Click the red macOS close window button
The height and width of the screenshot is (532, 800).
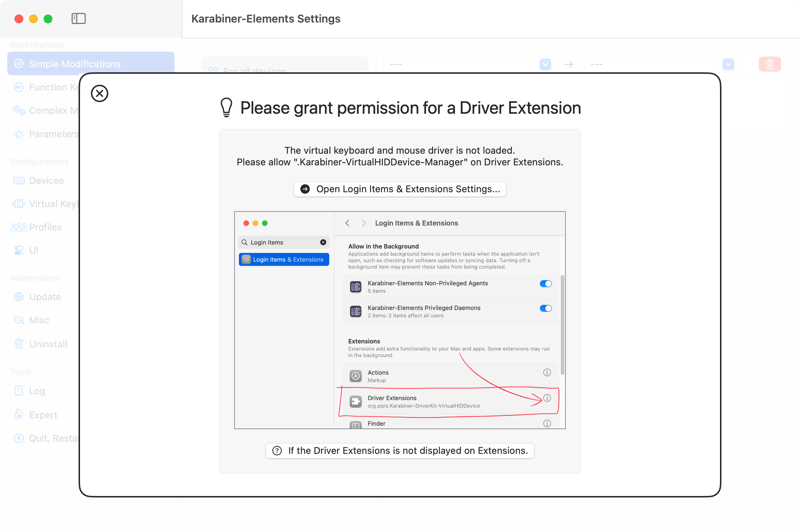point(19,19)
